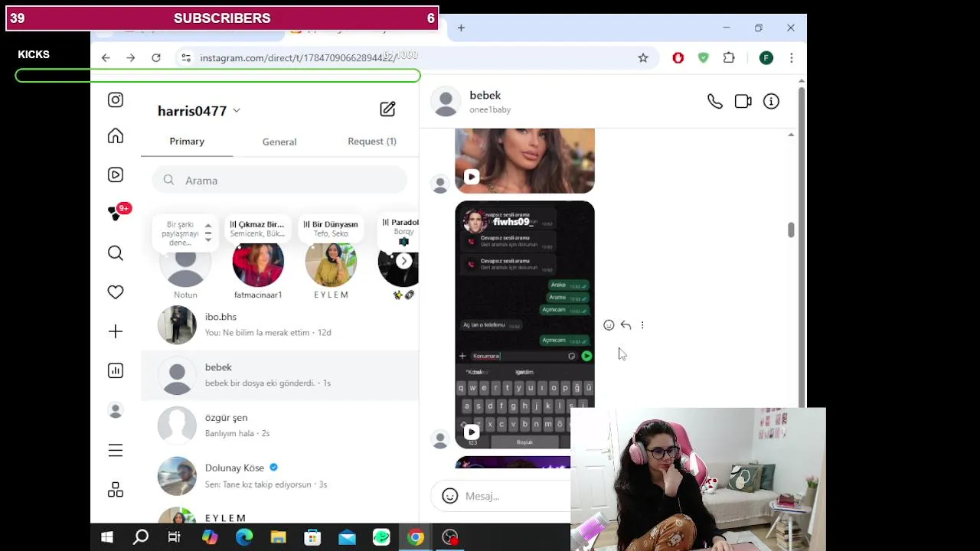Play the woman's portrait video message
This screenshot has width=980, height=551.
(472, 178)
